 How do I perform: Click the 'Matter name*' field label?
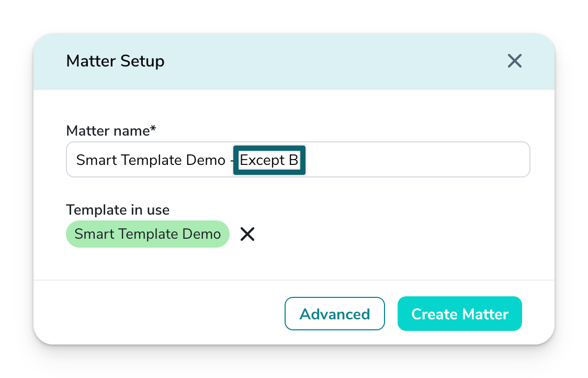click(107, 131)
